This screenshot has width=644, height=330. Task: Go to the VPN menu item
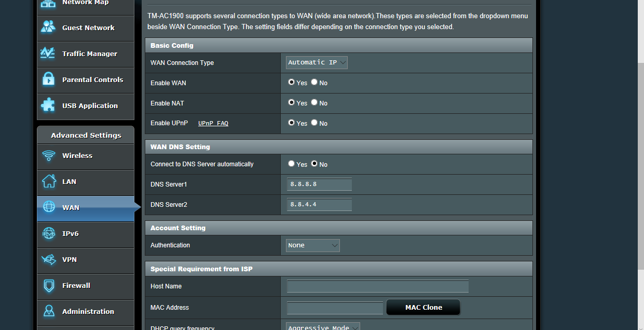click(70, 260)
